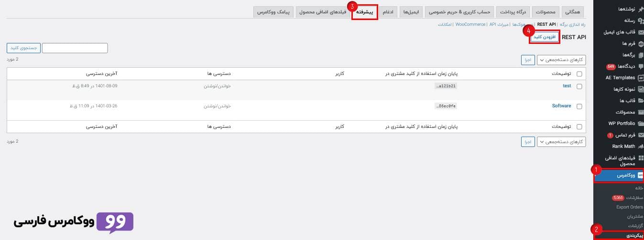Click the …a121b21 consumer key value
The image size is (644, 240).
(x=446, y=86)
